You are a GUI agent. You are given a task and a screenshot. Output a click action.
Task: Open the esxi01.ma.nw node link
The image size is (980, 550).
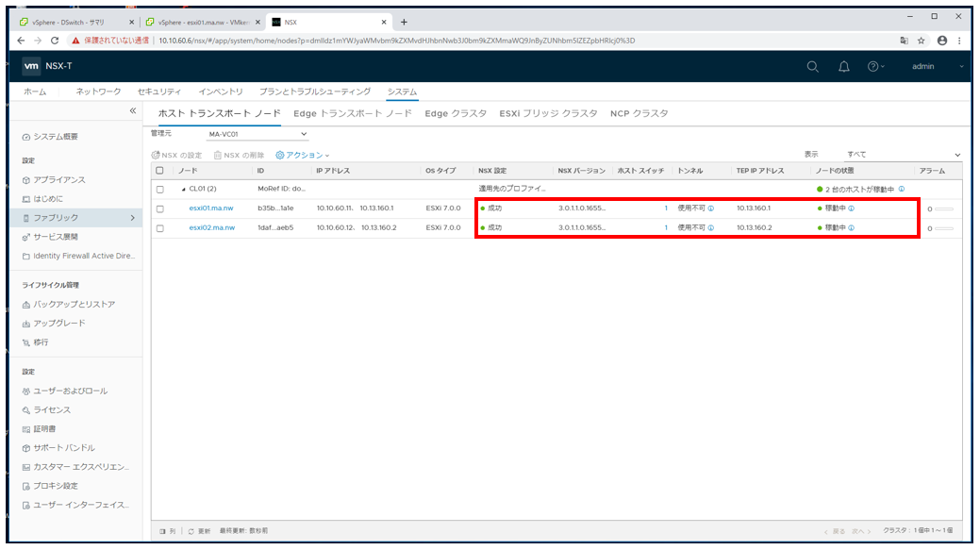[211, 208]
